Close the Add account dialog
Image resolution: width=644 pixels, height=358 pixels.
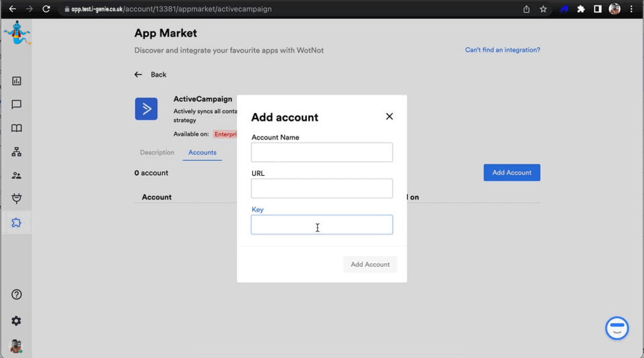(x=389, y=116)
